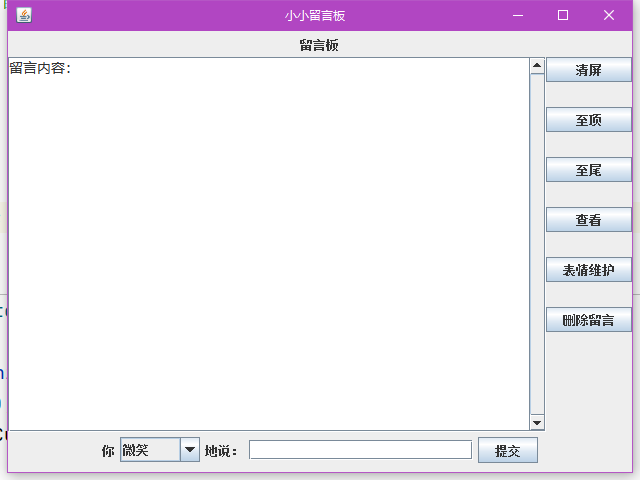This screenshot has height=480, width=640.
Task: Click the 留言板 heading label
Action: (320, 45)
